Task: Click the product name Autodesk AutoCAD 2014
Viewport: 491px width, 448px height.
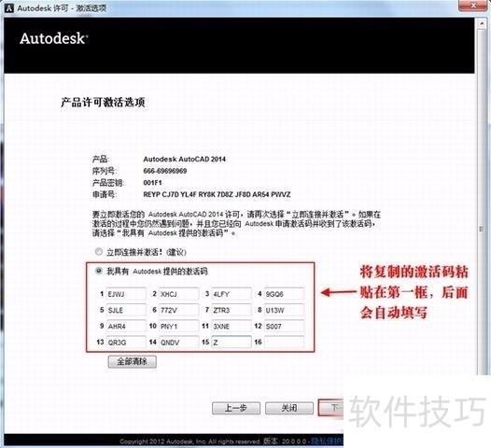Action: tap(185, 159)
